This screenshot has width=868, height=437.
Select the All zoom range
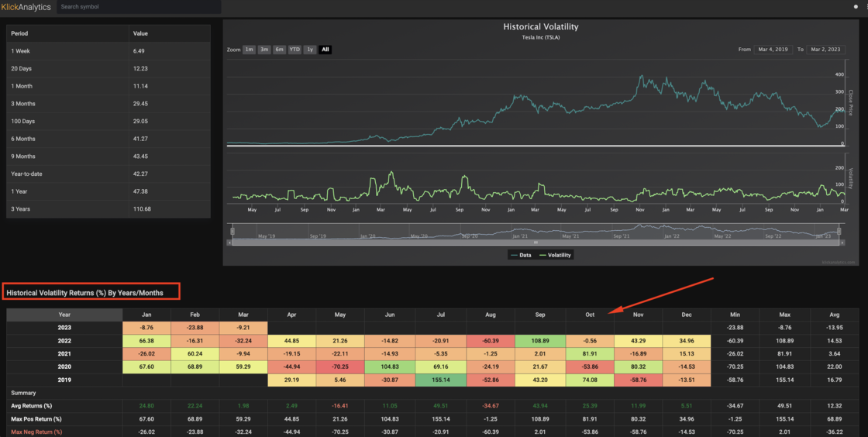pyautogui.click(x=325, y=50)
